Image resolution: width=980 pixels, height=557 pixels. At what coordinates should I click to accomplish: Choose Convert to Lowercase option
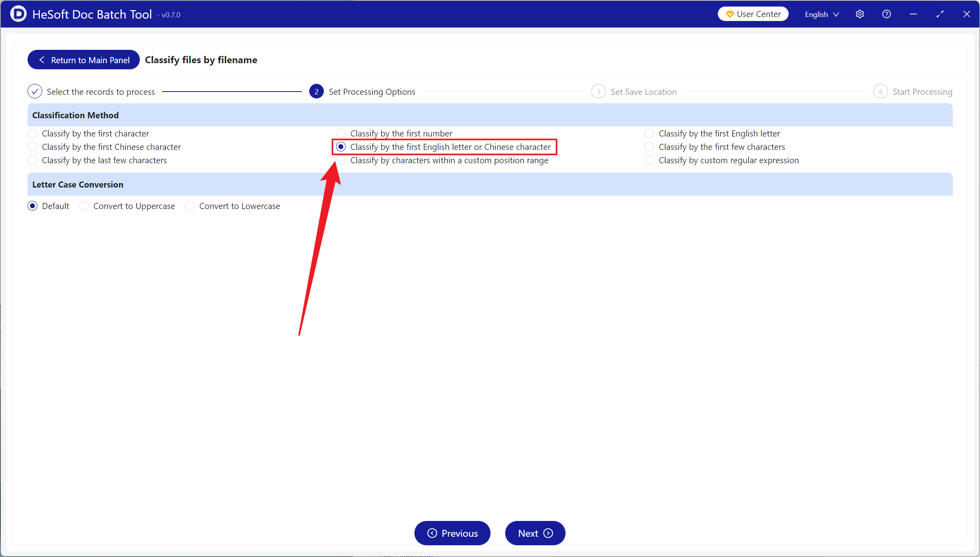232,206
